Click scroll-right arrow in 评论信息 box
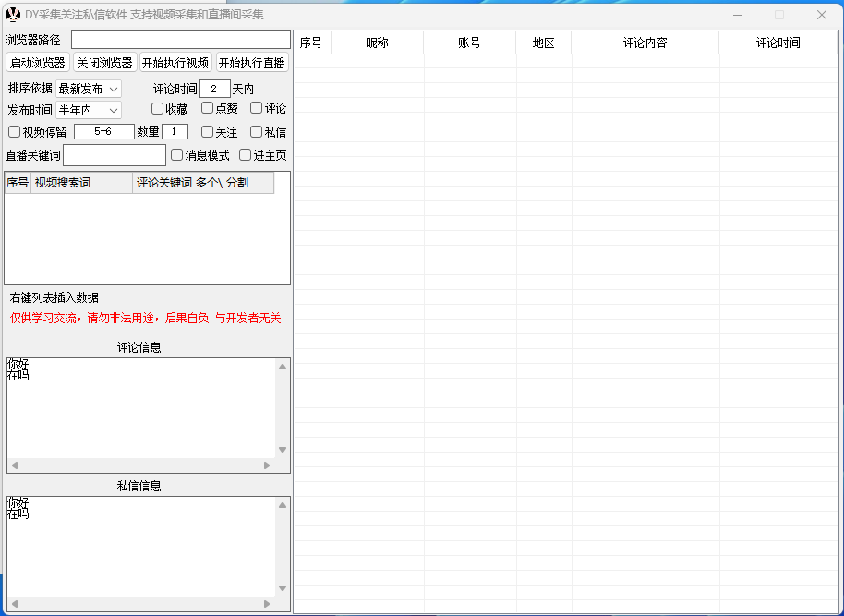 [x=268, y=465]
